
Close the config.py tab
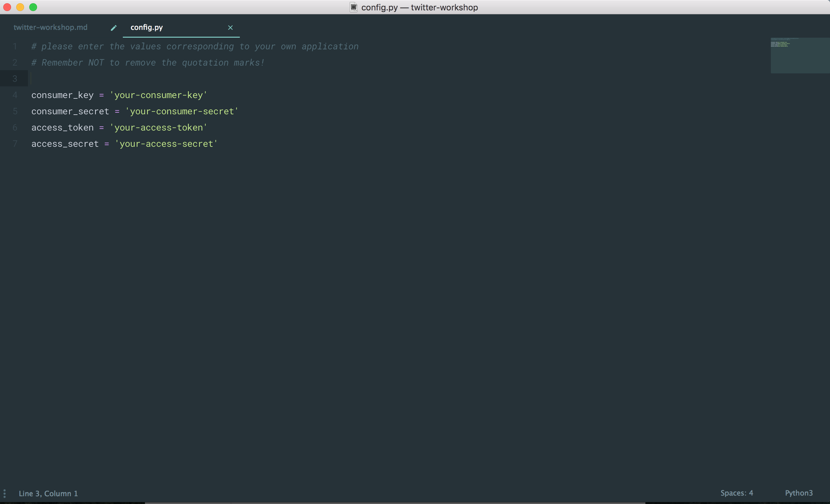coord(230,28)
